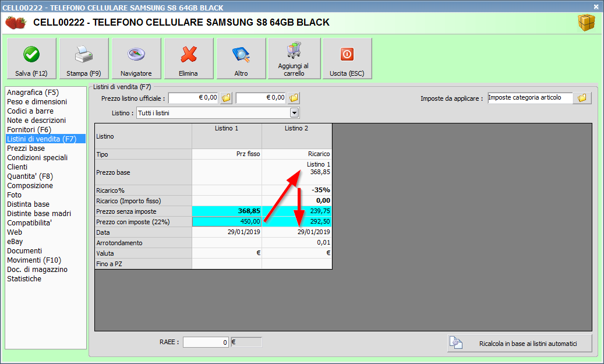Open the Anagrafica (F5) section
604x364 pixels.
(x=33, y=93)
